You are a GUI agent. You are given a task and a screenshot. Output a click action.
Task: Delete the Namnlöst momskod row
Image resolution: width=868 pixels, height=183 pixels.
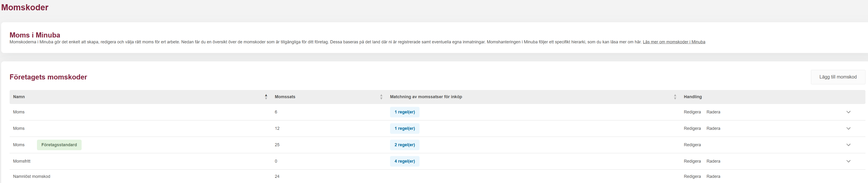pyautogui.click(x=713, y=176)
